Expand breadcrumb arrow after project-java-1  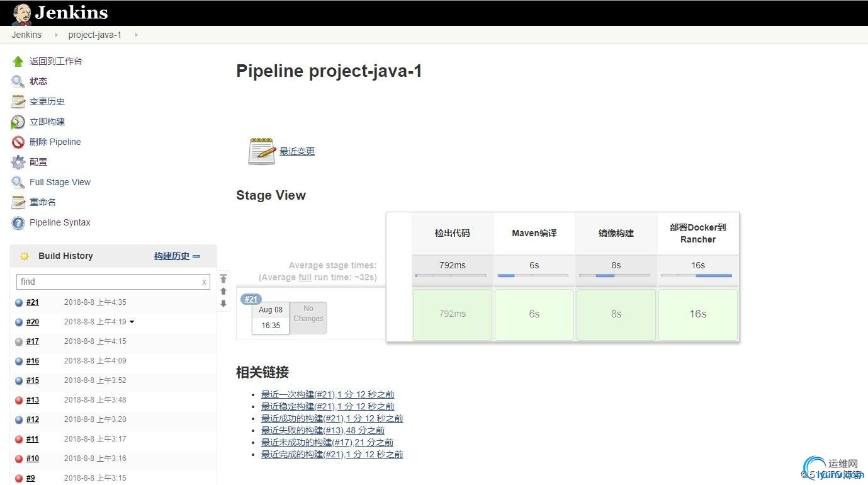pyautogui.click(x=135, y=35)
